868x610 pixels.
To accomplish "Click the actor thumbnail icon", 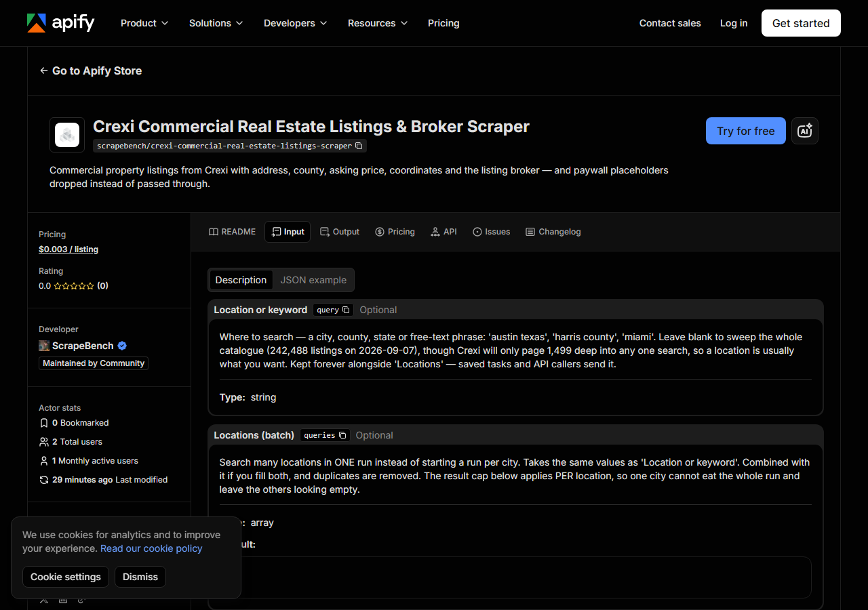I will pyautogui.click(x=67, y=135).
